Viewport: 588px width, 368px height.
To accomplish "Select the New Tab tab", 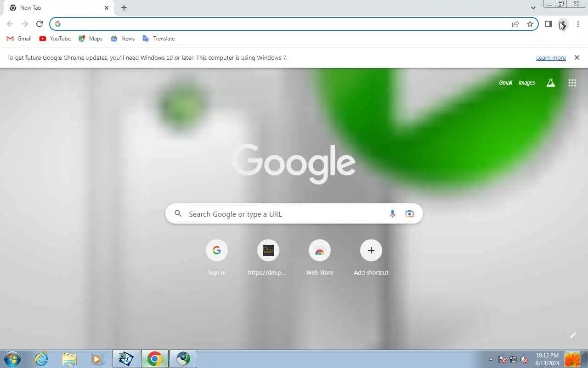I will pos(59,8).
